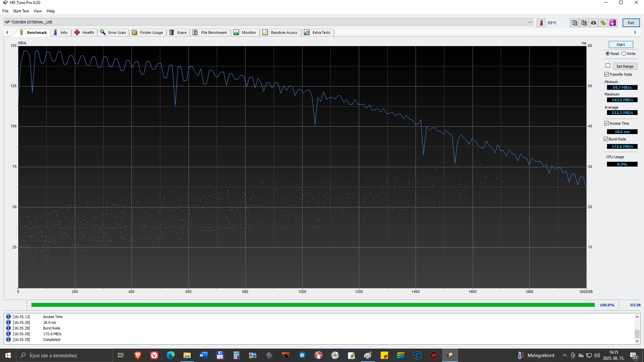The image size is (644, 362).
Task: Select the Write radio button
Action: (624, 54)
